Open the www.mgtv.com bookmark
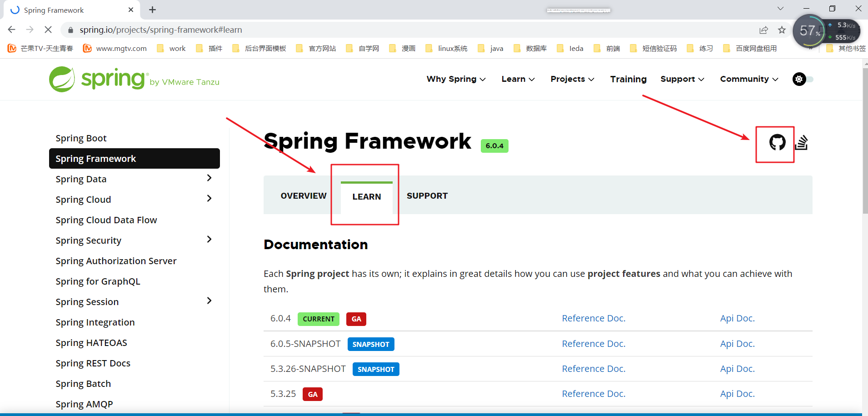The width and height of the screenshot is (868, 416). [x=115, y=48]
